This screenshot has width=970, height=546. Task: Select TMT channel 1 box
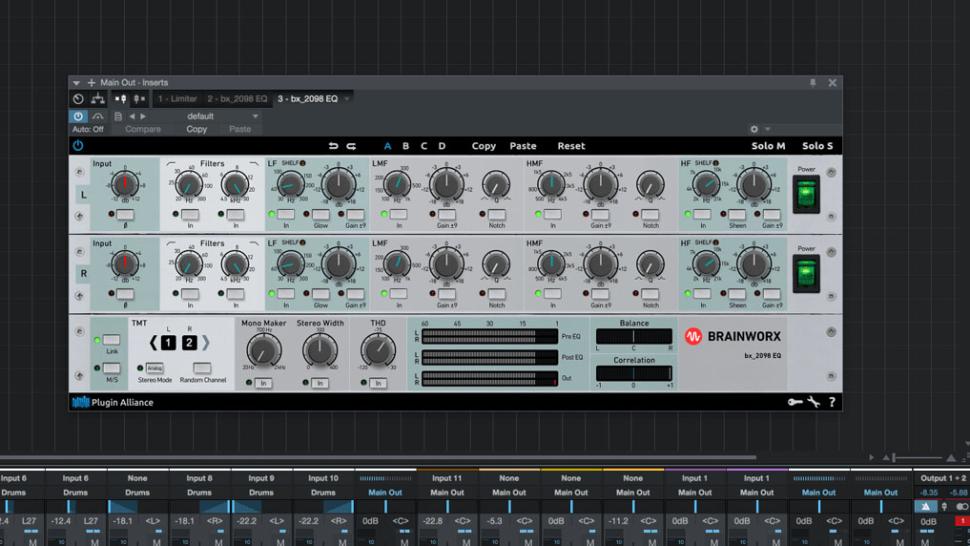tap(168, 343)
